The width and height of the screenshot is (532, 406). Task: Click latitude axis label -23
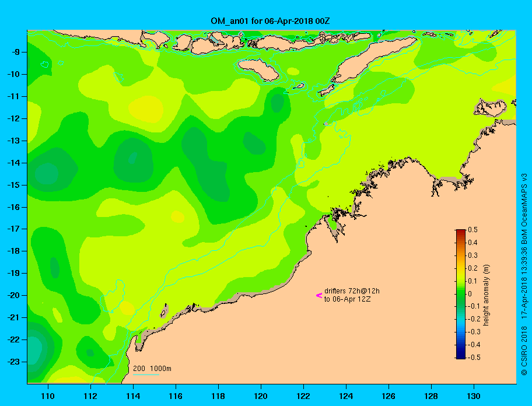(x=13, y=362)
